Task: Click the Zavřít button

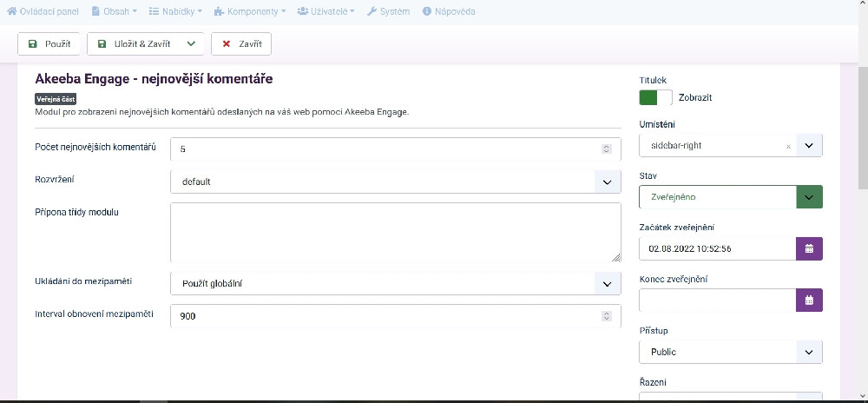Action: tap(242, 43)
